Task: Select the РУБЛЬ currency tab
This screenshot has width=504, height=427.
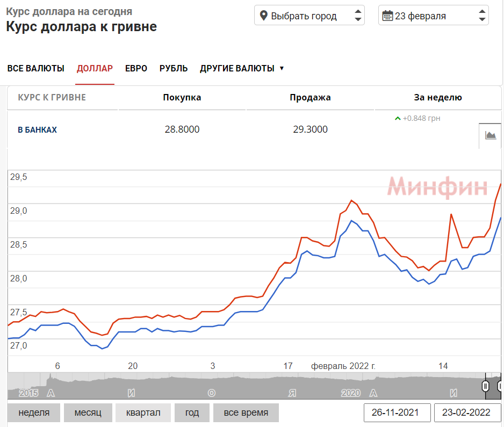Action: (x=174, y=68)
